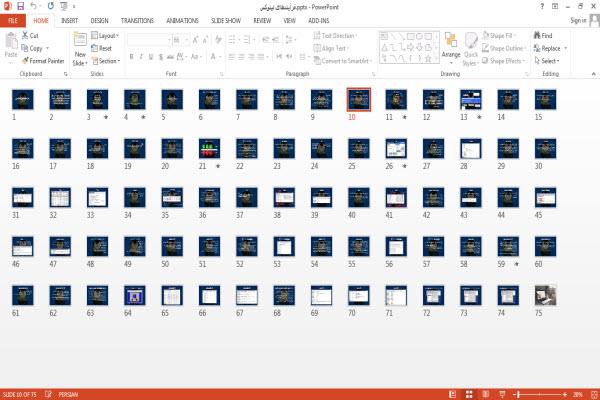The width and height of the screenshot is (600, 400).
Task: Click the Align Text icon
Action: pos(317,48)
